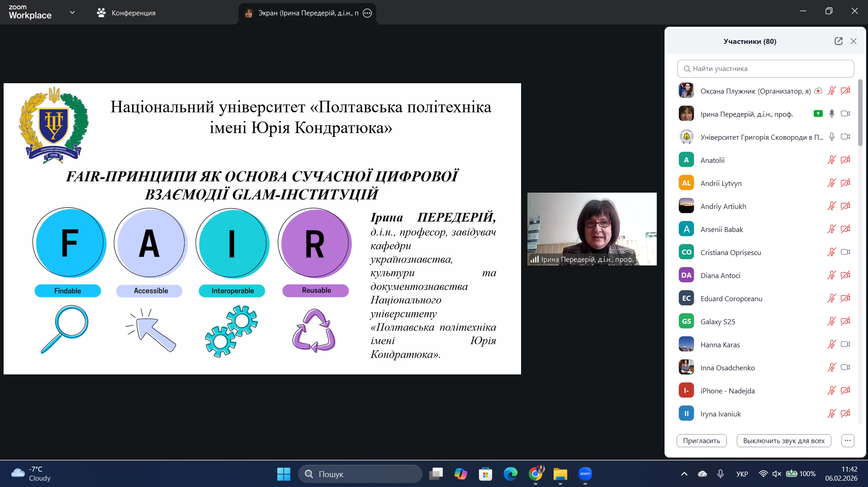The image size is (868, 487).
Task: Open screen share options (three dots) in tab
Action: (367, 13)
